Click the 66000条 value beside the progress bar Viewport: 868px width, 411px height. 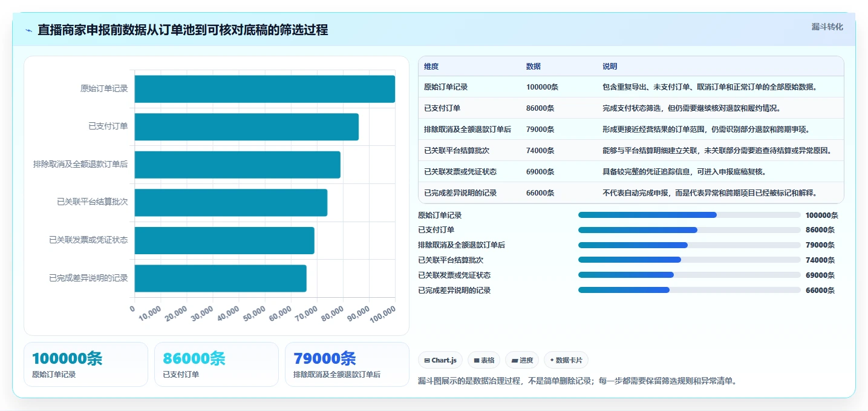(820, 291)
